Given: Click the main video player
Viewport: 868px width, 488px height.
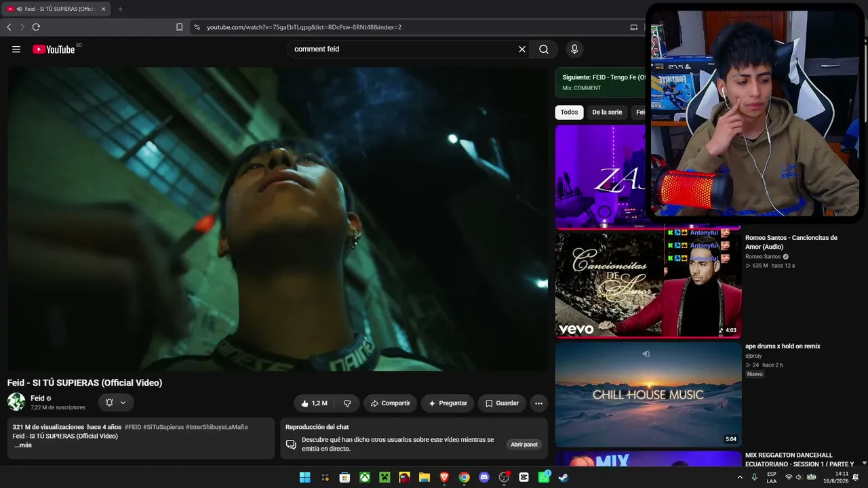Looking at the screenshot, I should [277, 219].
